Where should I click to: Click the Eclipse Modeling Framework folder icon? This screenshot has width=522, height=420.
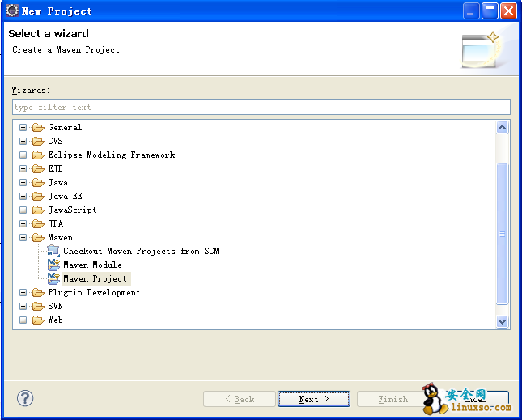(x=38, y=155)
